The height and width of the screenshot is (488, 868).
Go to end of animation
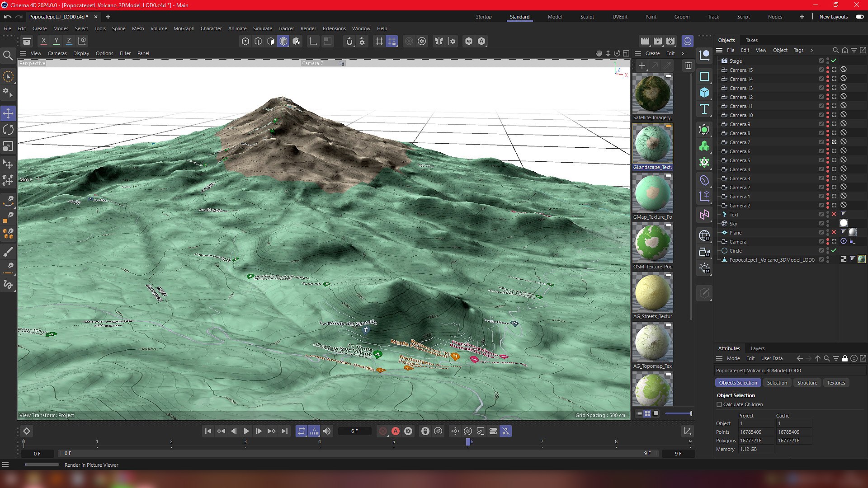coord(284,431)
